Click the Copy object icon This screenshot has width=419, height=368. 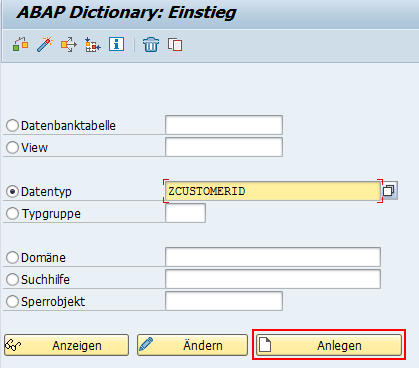tap(175, 44)
